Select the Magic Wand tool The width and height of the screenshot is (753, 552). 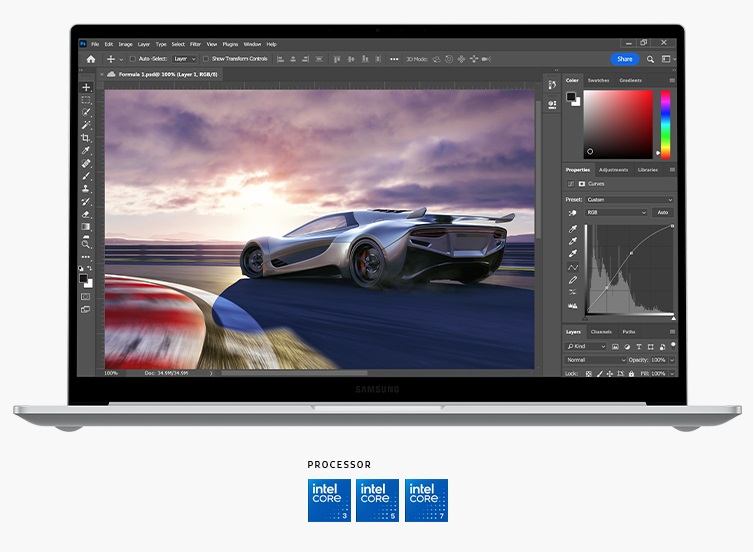tap(86, 125)
